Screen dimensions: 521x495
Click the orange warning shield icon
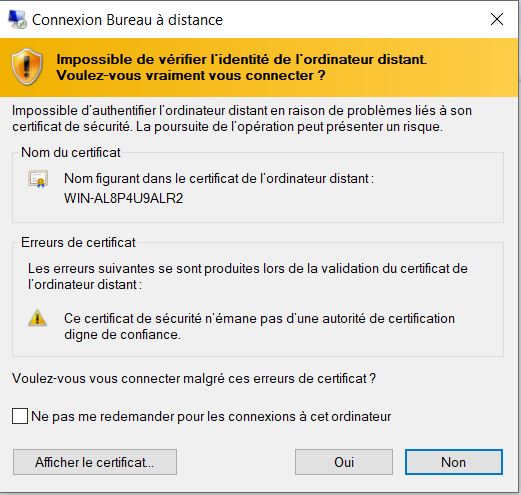27,67
